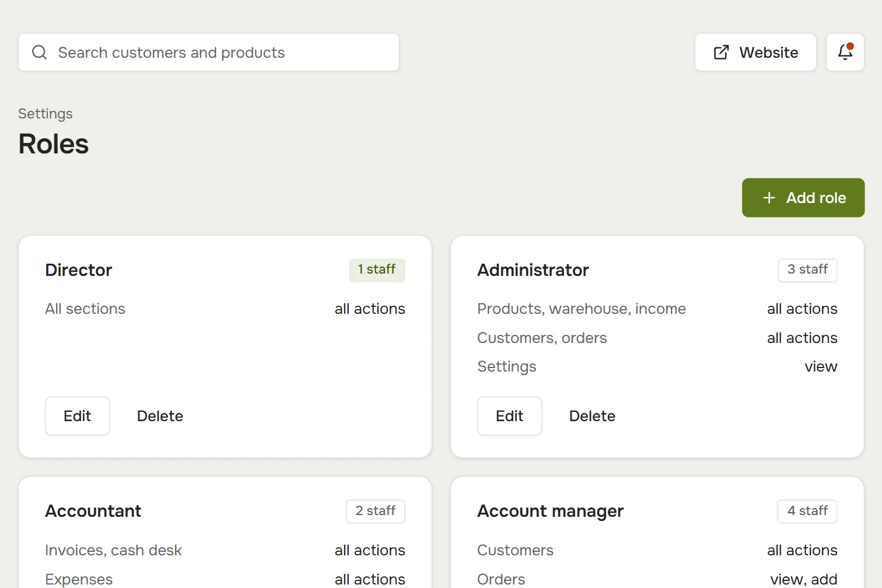The height and width of the screenshot is (588, 882).
Task: Click the plus icon in Add role
Action: point(769,198)
